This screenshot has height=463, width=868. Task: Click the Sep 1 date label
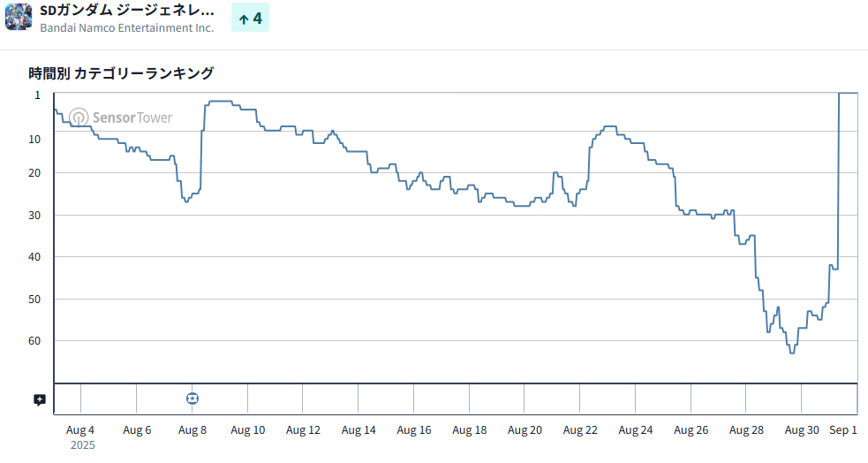click(843, 430)
